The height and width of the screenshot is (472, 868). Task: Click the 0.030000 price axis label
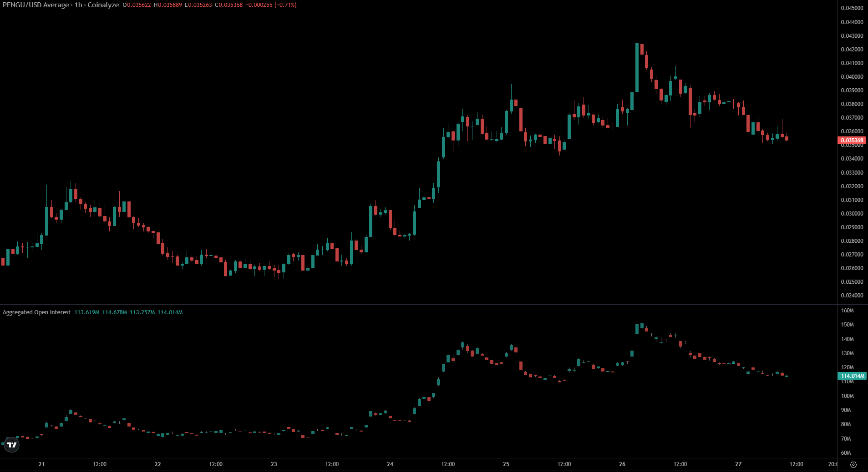(852, 214)
